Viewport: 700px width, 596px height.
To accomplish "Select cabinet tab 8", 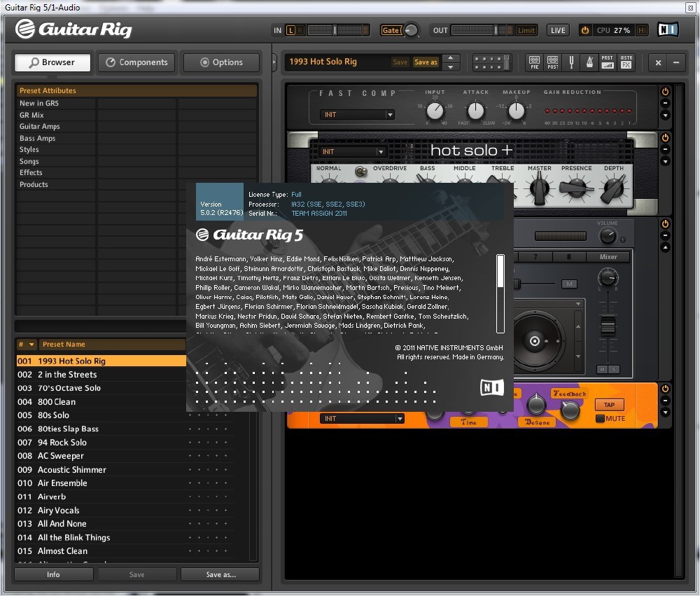I will coord(568,257).
